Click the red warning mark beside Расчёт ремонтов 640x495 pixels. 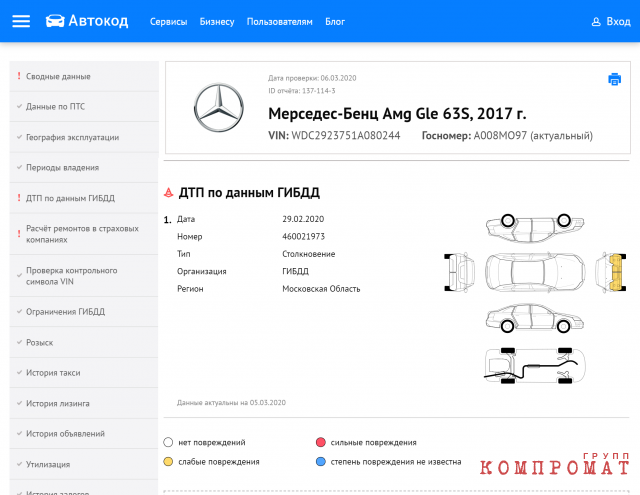(19, 234)
